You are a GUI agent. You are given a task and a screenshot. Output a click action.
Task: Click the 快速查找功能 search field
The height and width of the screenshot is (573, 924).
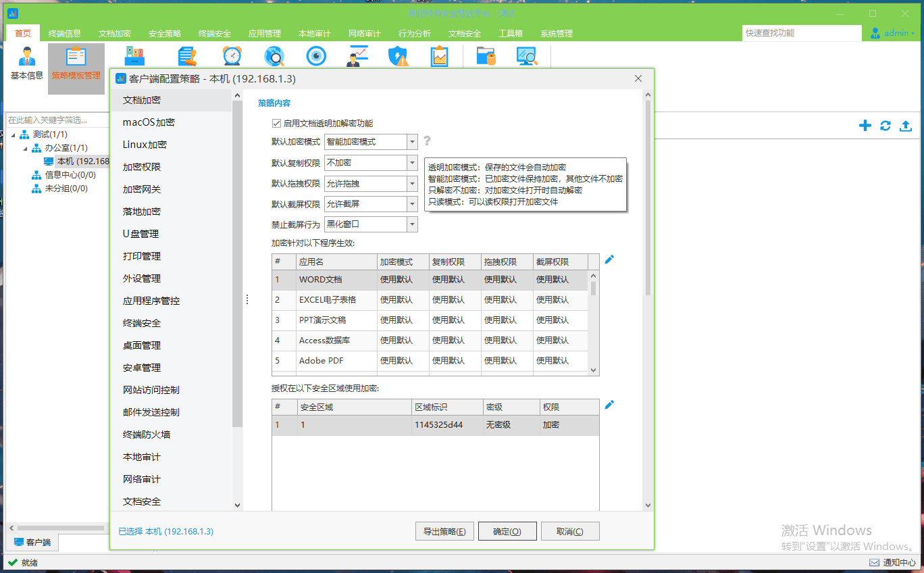point(801,33)
